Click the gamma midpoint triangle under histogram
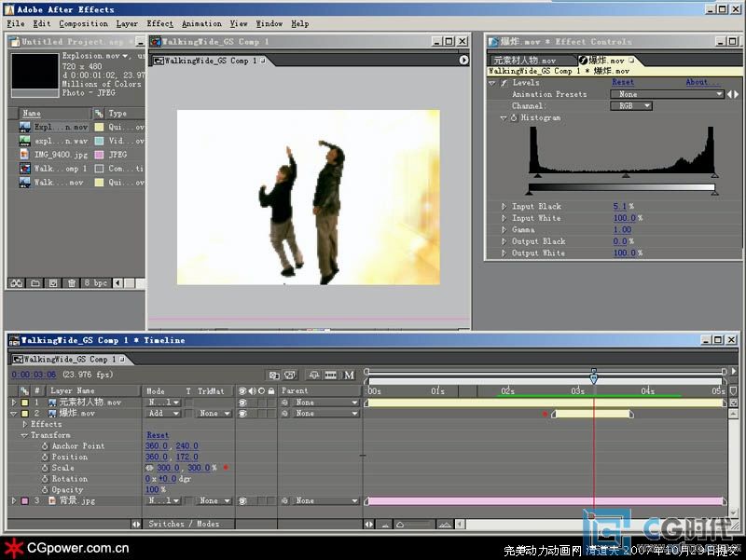This screenshot has width=746, height=560. click(x=626, y=175)
